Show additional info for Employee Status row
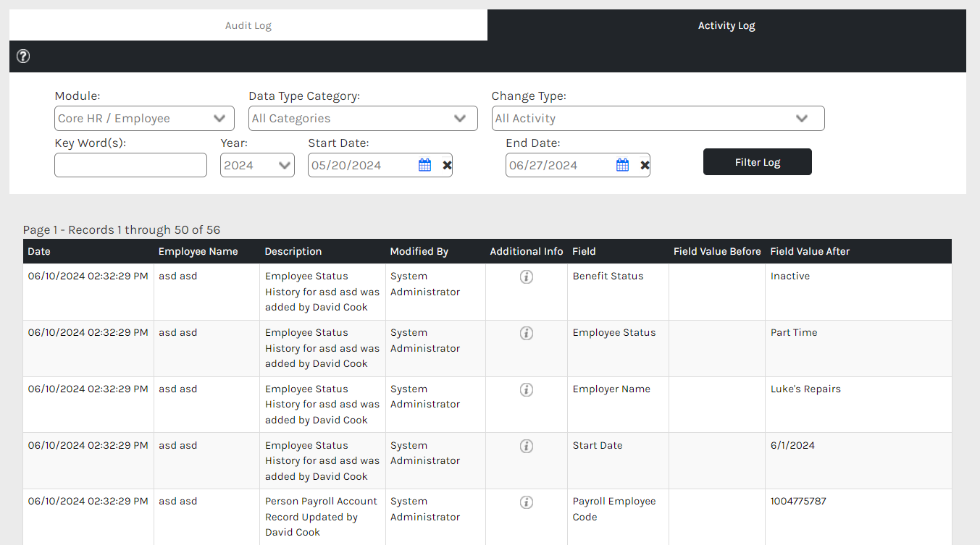980x545 pixels. pos(527,333)
